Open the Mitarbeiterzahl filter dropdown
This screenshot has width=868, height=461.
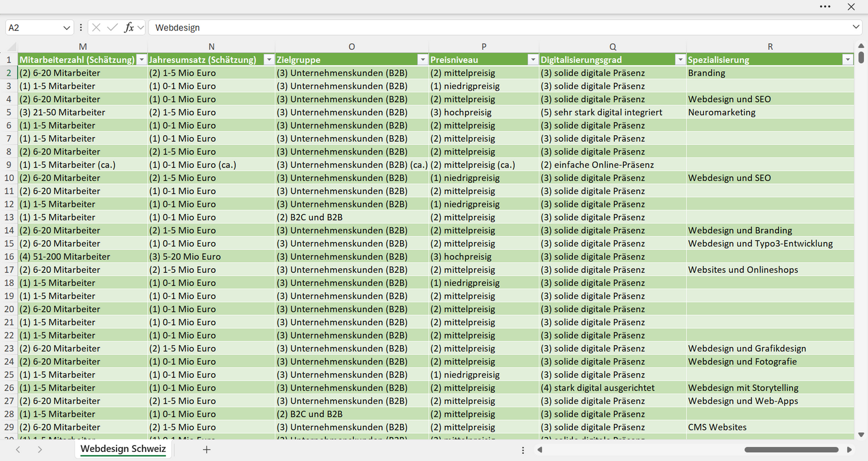tap(141, 60)
